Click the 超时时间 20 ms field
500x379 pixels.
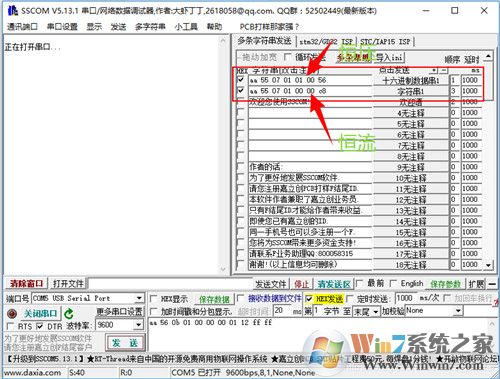[282, 311]
